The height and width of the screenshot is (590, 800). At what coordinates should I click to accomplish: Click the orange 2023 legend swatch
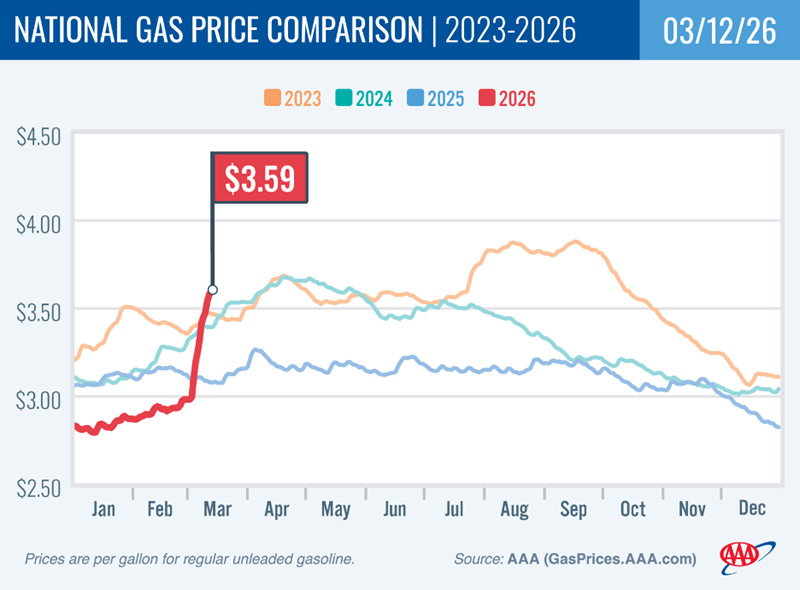tap(272, 98)
